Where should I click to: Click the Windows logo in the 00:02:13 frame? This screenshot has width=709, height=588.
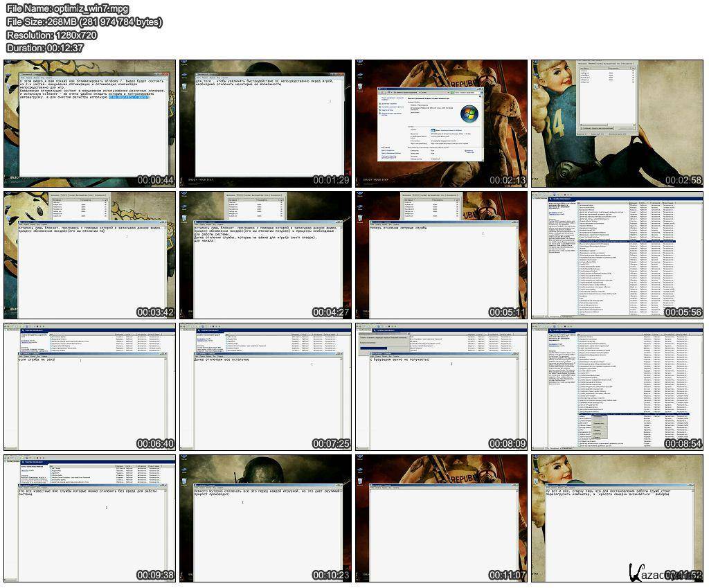coord(469,113)
